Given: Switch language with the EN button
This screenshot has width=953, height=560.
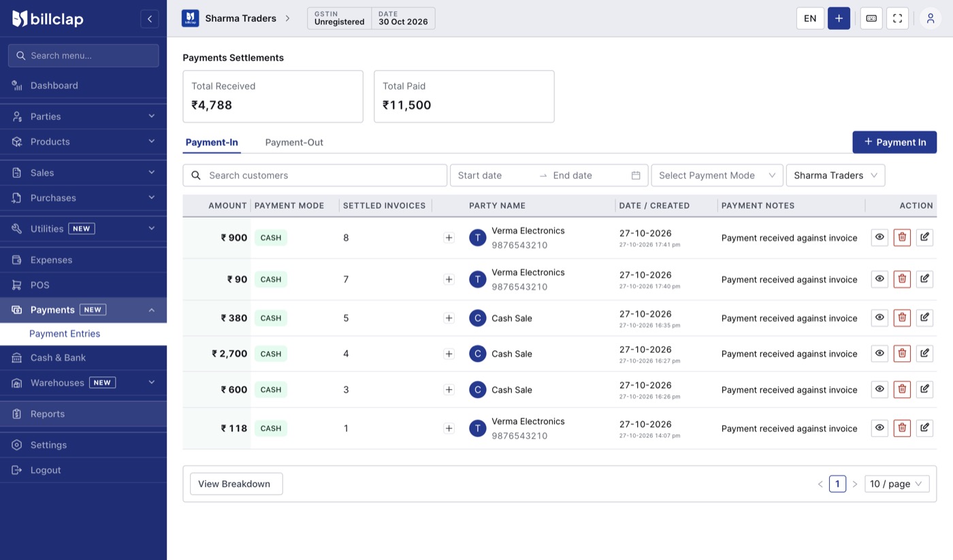Looking at the screenshot, I should tap(810, 18).
